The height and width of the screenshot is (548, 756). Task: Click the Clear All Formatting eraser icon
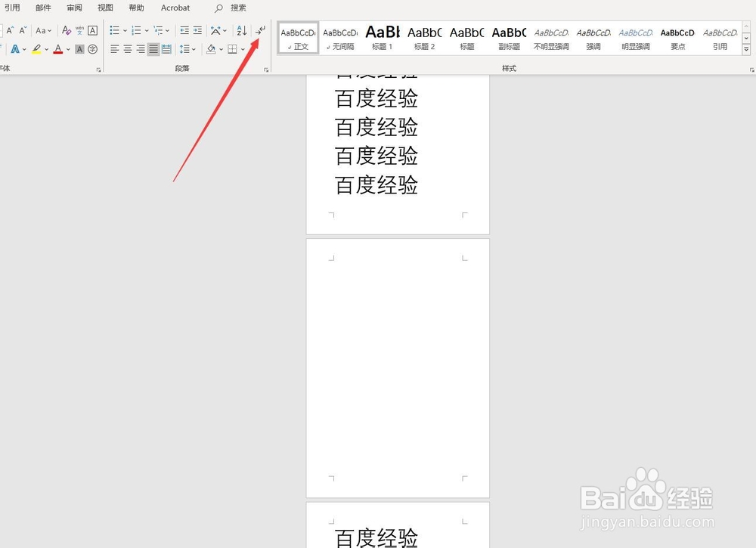point(67,30)
